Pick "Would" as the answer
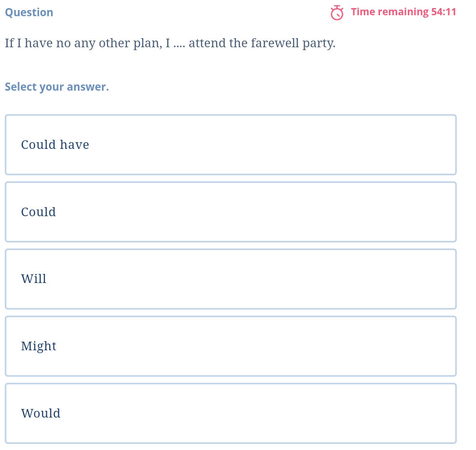The width and height of the screenshot is (476, 450). coord(231,413)
